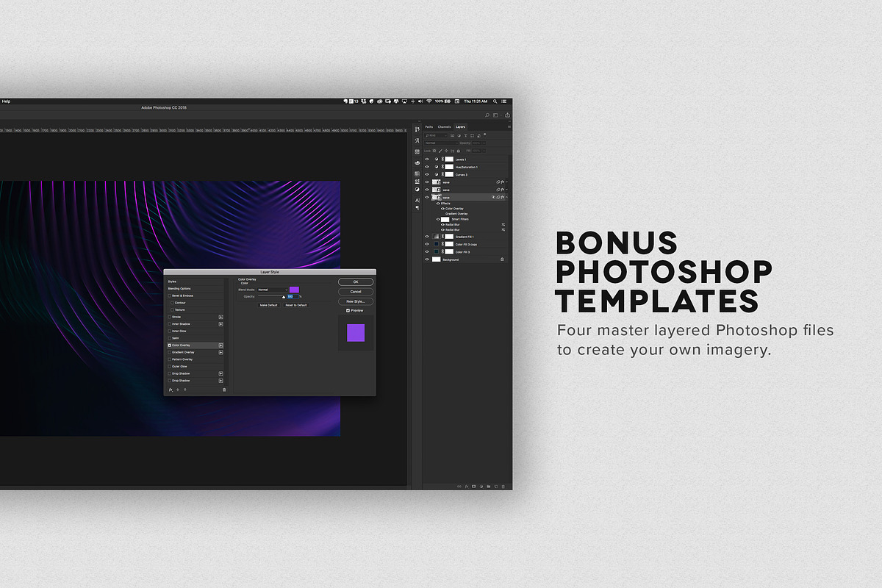Add another Inner Shadow with plus icon
Image resolution: width=882 pixels, height=588 pixels.
pyautogui.click(x=220, y=324)
